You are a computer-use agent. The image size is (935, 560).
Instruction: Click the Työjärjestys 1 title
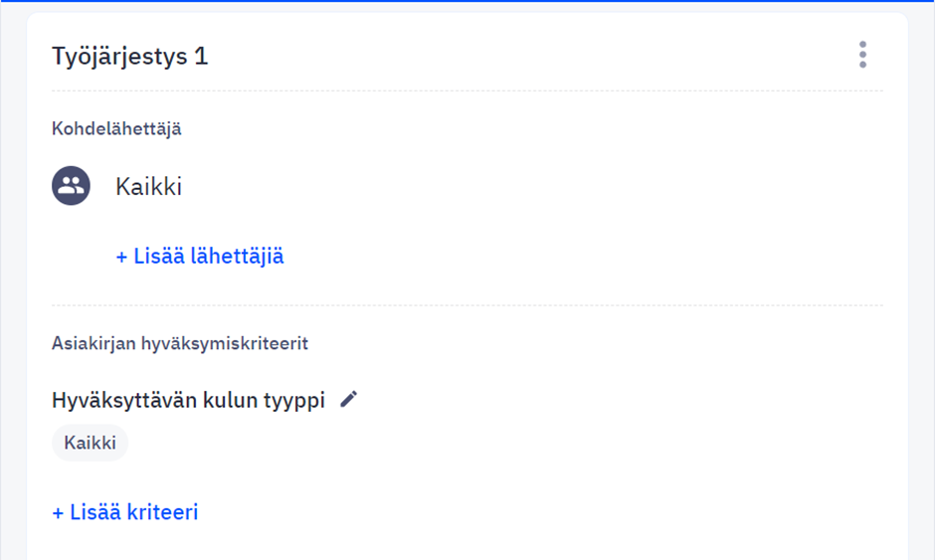[130, 56]
